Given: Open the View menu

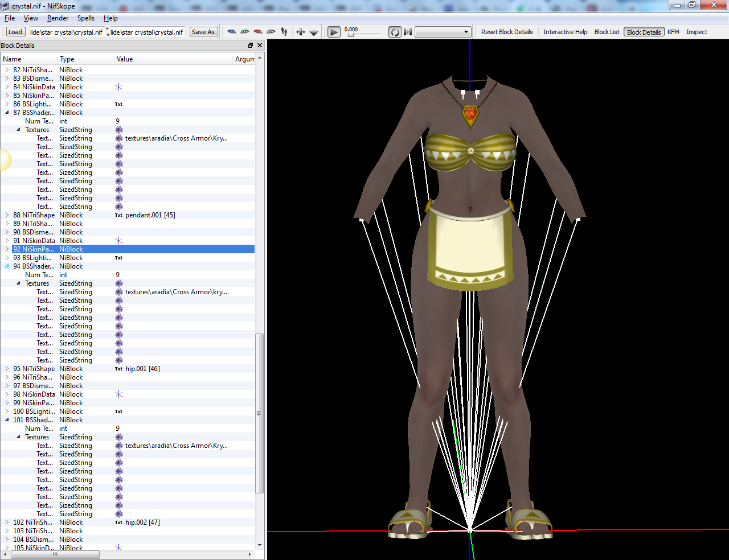Looking at the screenshot, I should (31, 18).
